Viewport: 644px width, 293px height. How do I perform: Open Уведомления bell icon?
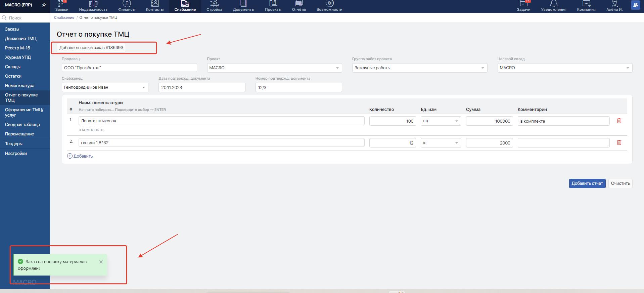pos(553,4)
